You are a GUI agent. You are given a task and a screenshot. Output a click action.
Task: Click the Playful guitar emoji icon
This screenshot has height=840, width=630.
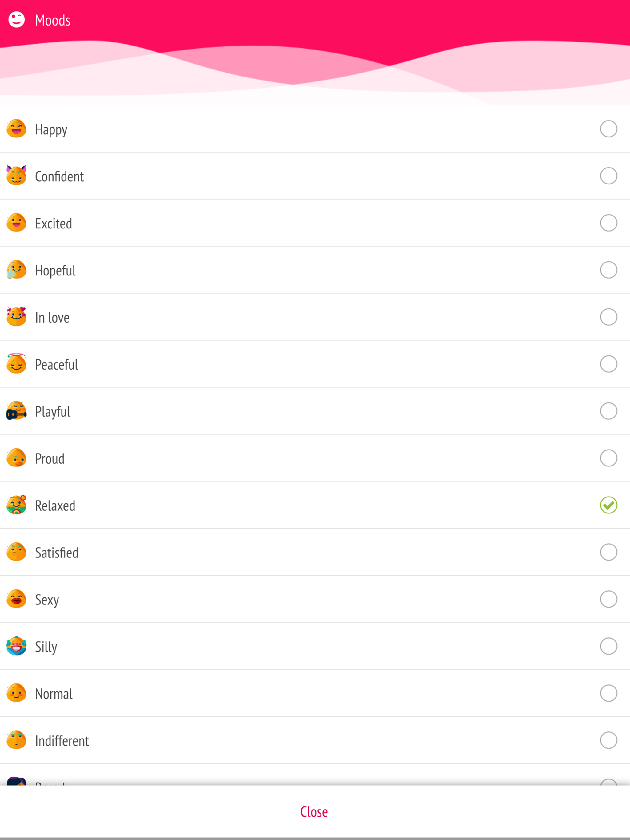pyautogui.click(x=17, y=411)
